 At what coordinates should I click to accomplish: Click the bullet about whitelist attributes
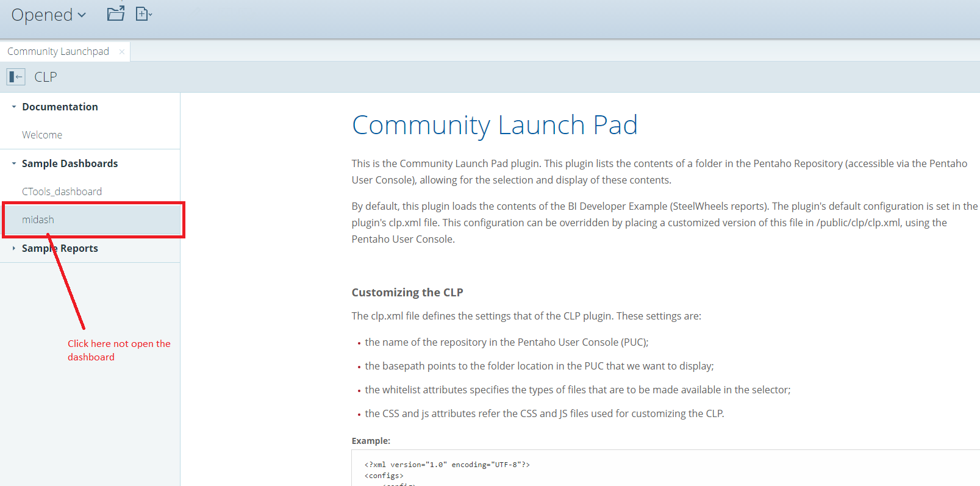(x=578, y=390)
